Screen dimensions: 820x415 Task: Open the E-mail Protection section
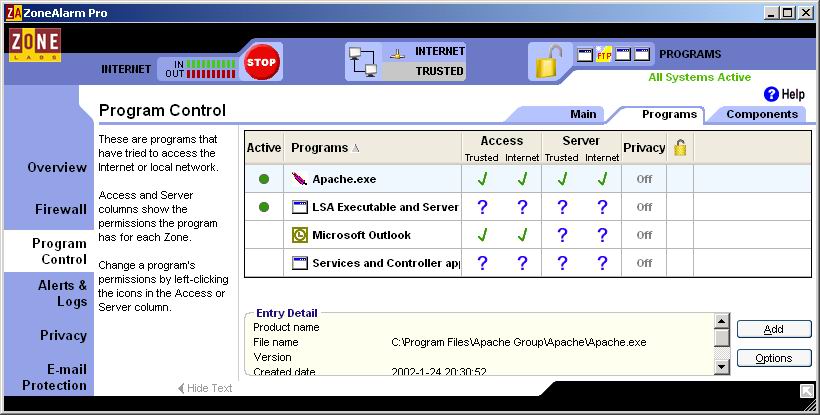[x=54, y=377]
